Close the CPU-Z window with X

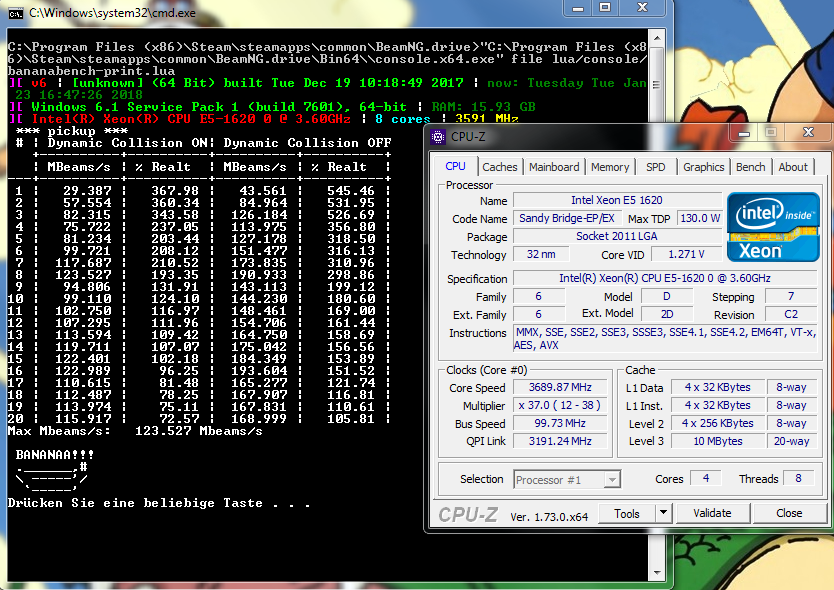tap(808, 132)
